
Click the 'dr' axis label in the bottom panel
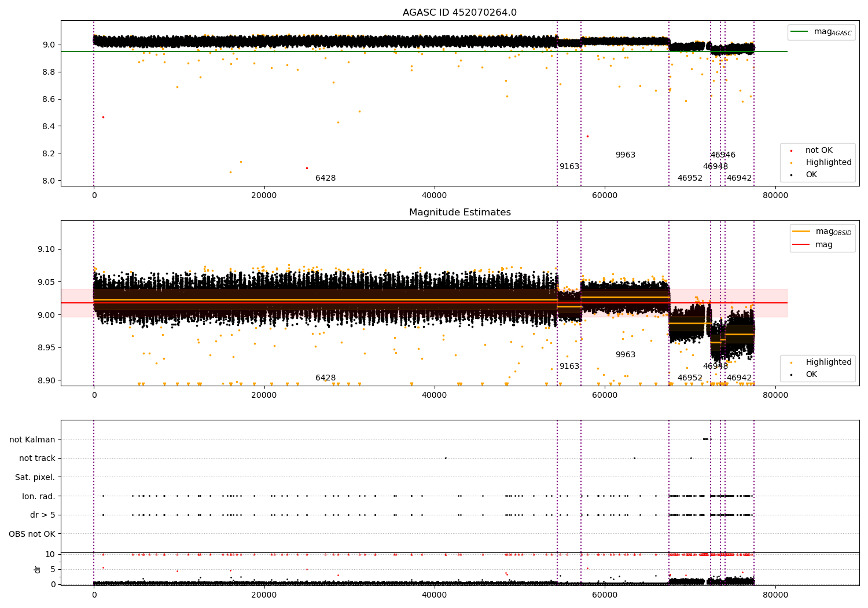38,569
